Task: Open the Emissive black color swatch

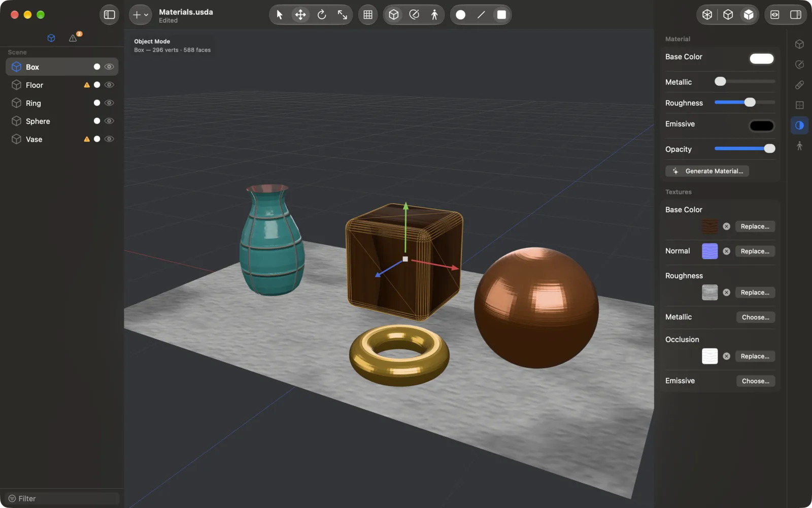Action: point(762,125)
